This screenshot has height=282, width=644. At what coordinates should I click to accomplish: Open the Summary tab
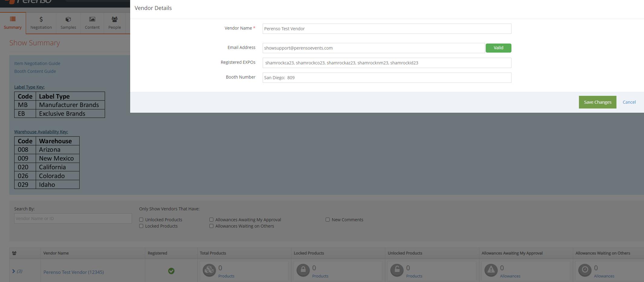coord(13,23)
